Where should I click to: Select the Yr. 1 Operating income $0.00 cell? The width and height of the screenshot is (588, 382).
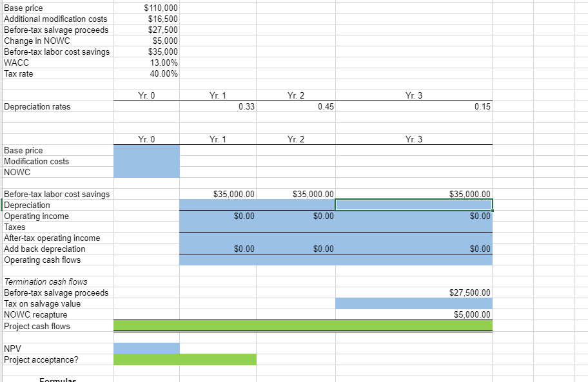(x=218, y=216)
